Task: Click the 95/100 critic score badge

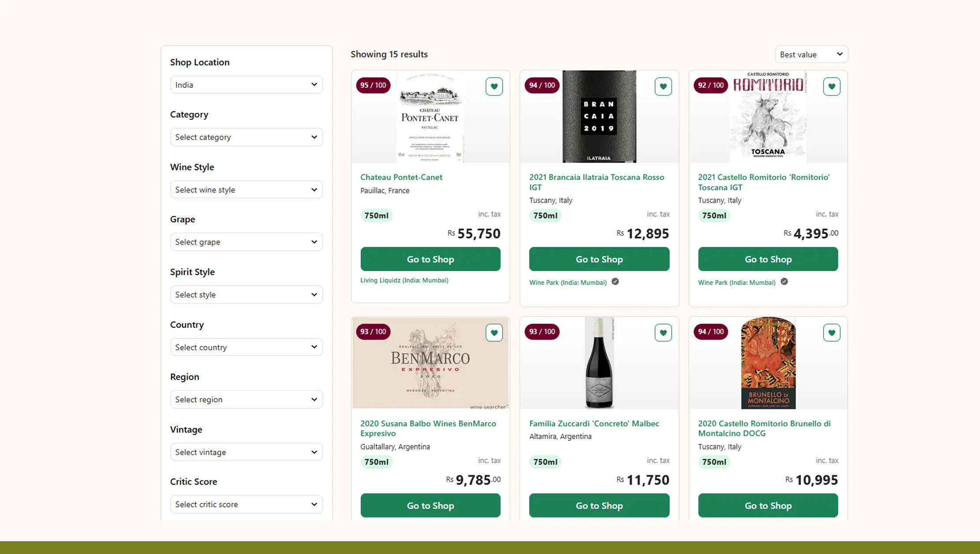Action: coord(373,85)
